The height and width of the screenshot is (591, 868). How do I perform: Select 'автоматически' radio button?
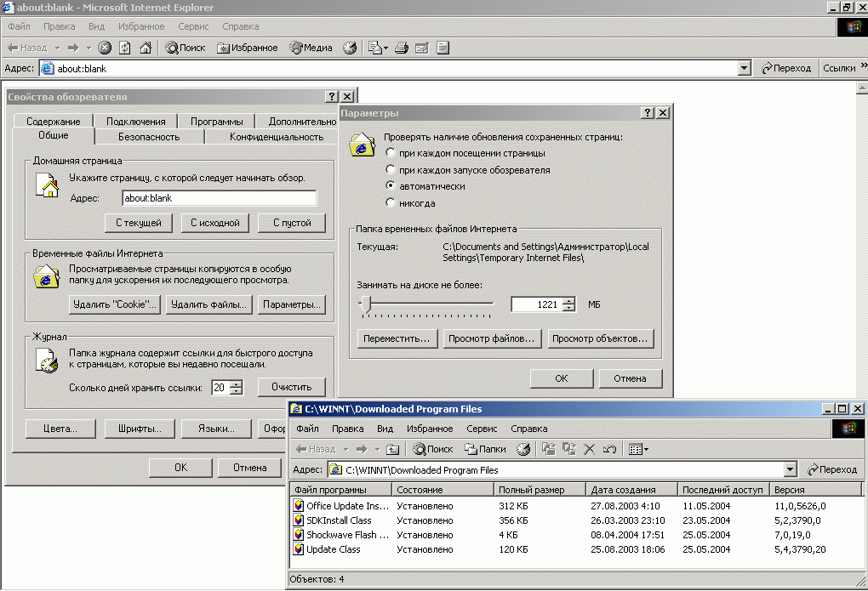(x=391, y=186)
